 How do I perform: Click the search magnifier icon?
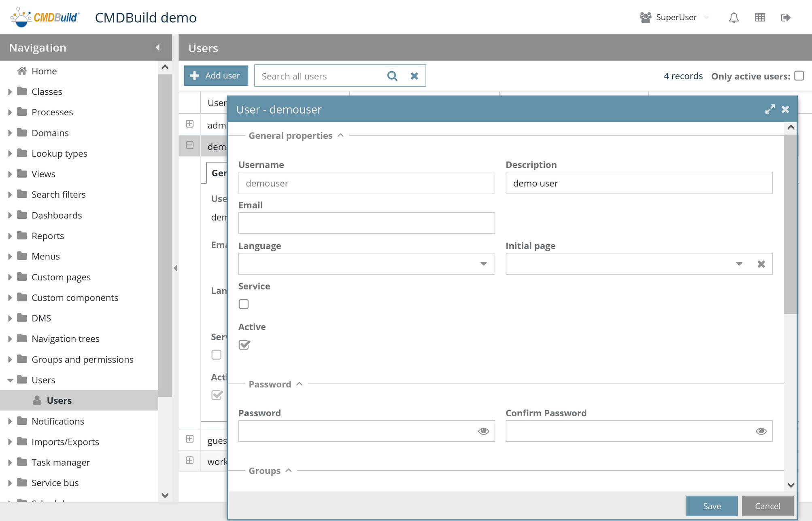(392, 76)
